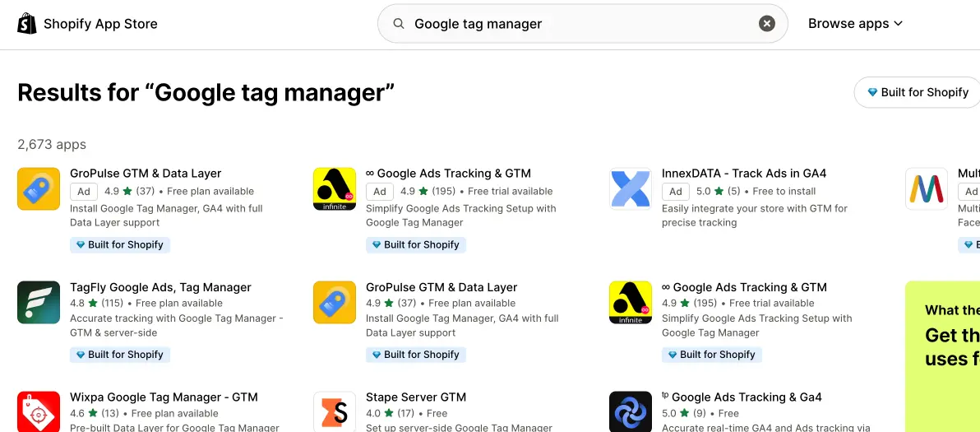Click Ad label on first GroPulse listing

click(84, 191)
